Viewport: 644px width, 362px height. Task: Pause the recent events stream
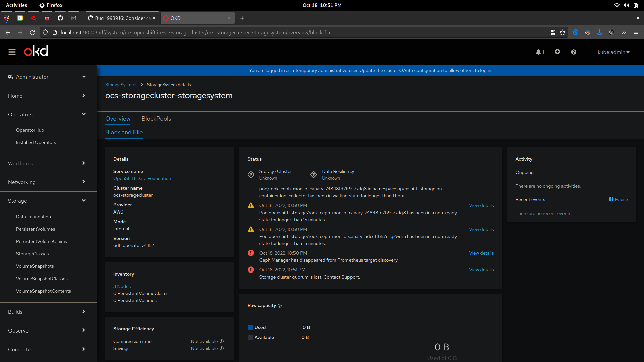[618, 199]
